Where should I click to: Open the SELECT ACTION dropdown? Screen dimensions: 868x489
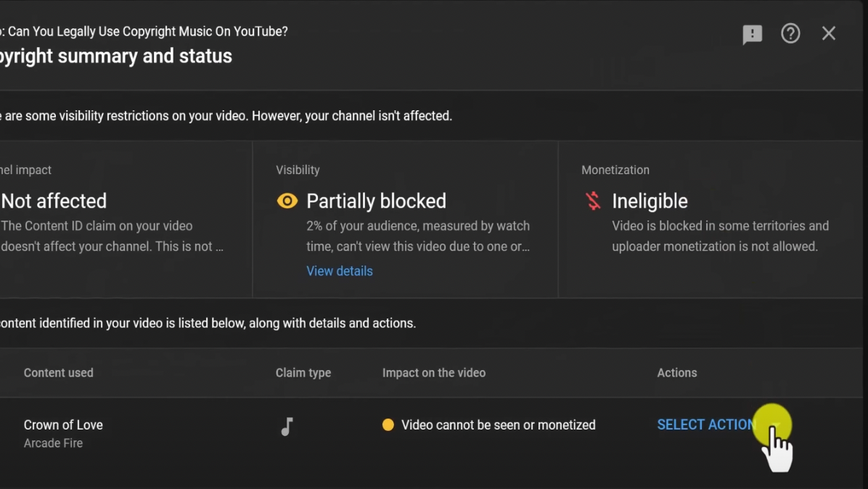click(x=720, y=424)
